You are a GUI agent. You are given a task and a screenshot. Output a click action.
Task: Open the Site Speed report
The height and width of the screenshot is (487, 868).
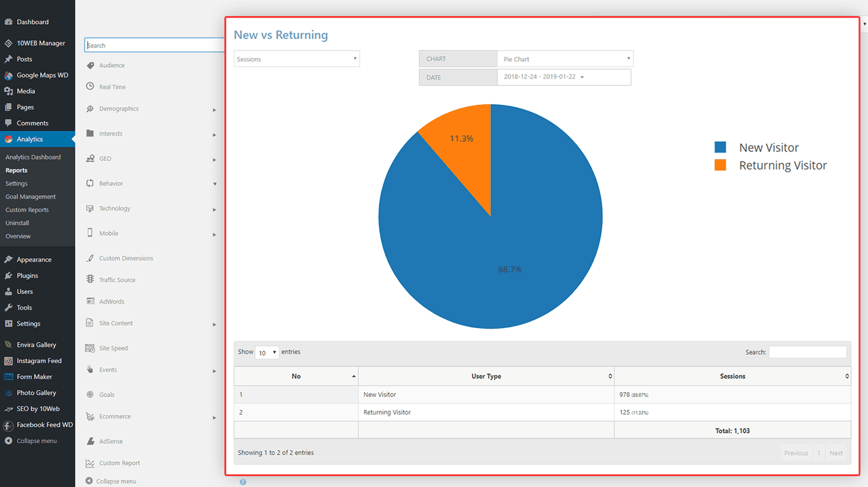(x=91, y=348)
